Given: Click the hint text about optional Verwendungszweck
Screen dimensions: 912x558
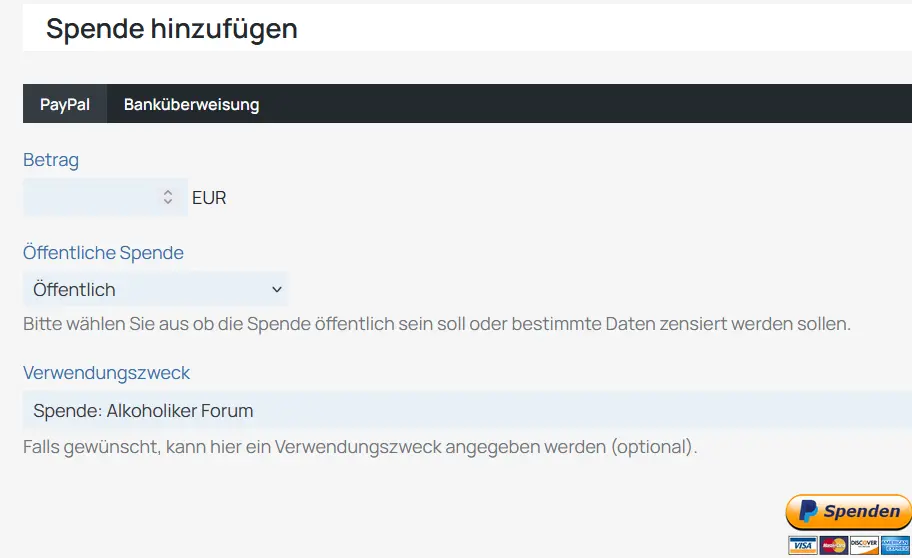Looking at the screenshot, I should pos(360,446).
